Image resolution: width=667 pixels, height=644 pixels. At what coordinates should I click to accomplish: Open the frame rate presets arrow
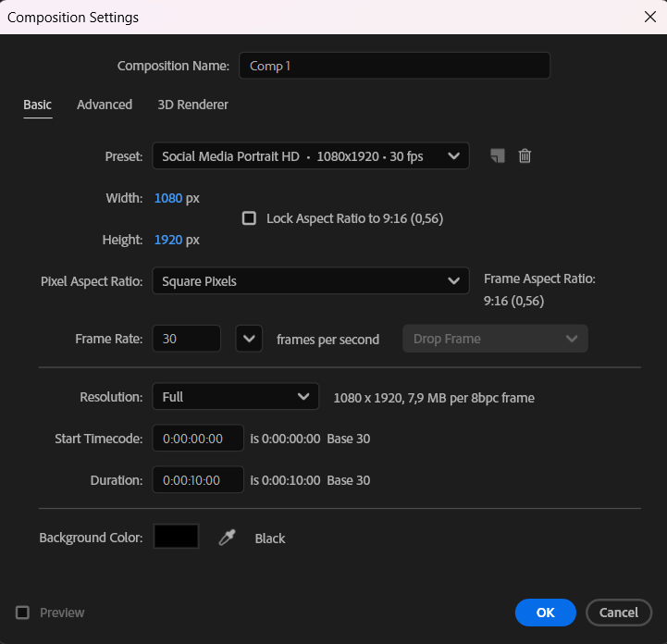click(249, 339)
